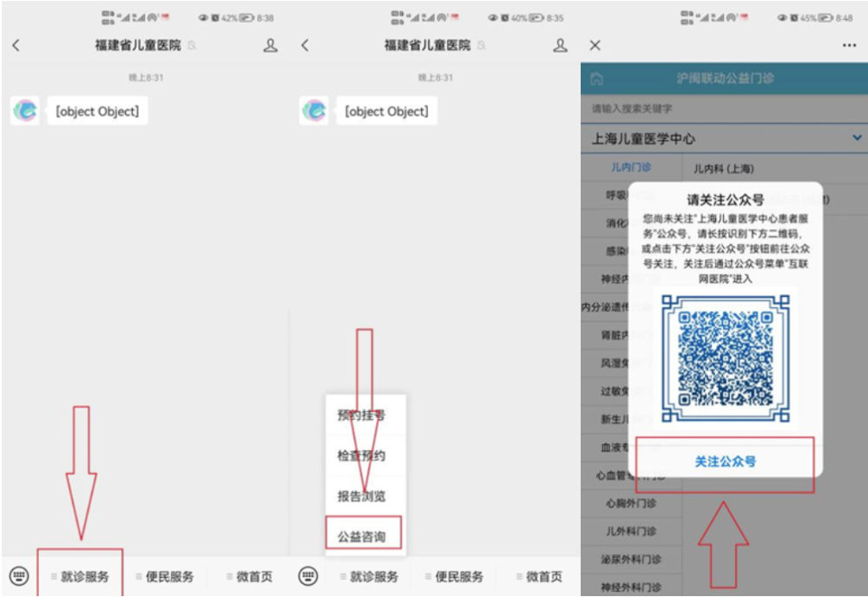The height and width of the screenshot is (597, 868).
Task: Open 便民服务 menu in the 8:38 screen
Action: pos(164,576)
